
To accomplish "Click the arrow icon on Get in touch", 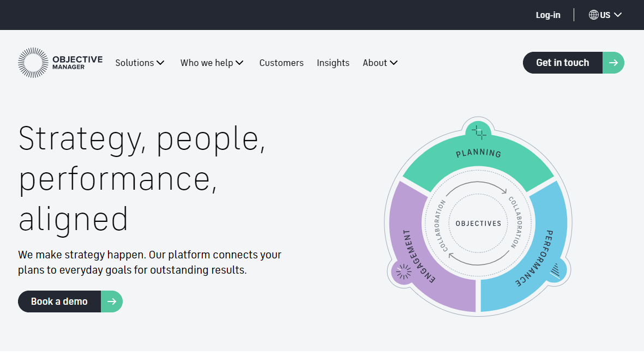I will click(x=613, y=63).
